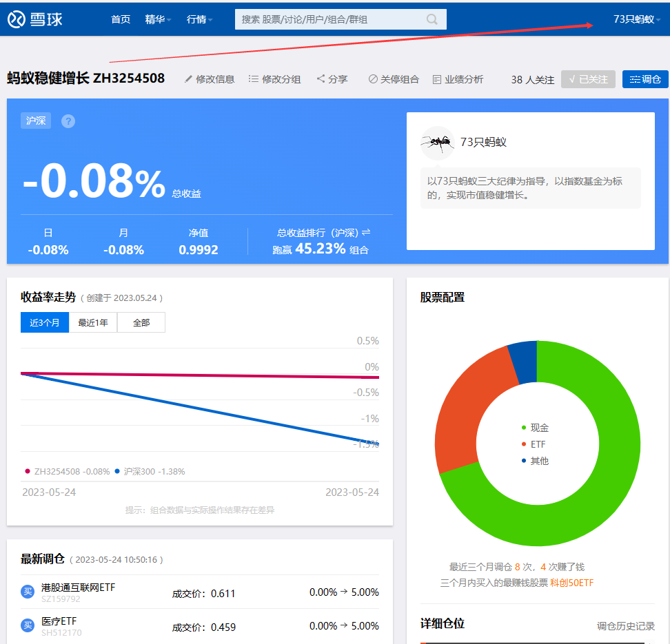
Task: Click the 已关注 follow toggle button
Action: [x=588, y=79]
